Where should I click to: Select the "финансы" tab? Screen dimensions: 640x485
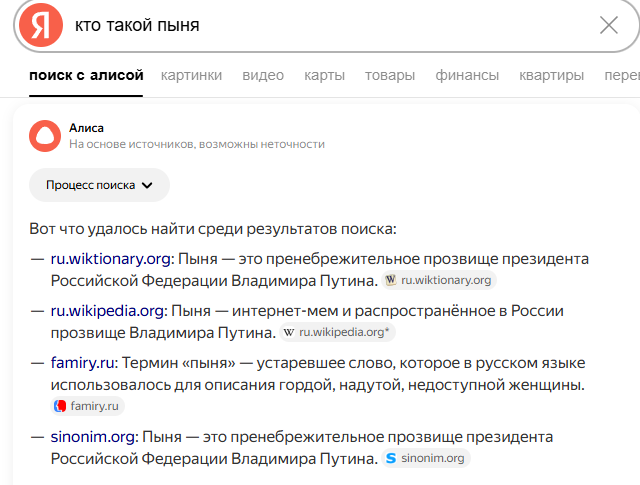[x=467, y=75]
